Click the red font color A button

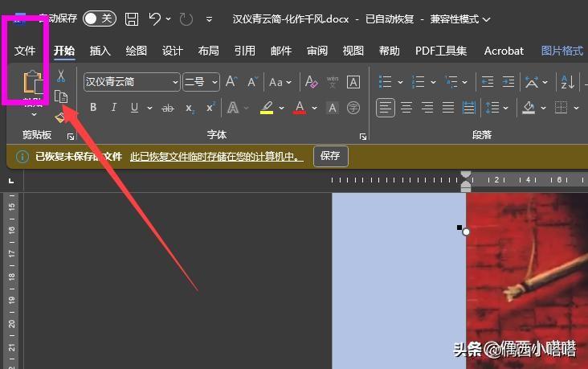[x=300, y=108]
